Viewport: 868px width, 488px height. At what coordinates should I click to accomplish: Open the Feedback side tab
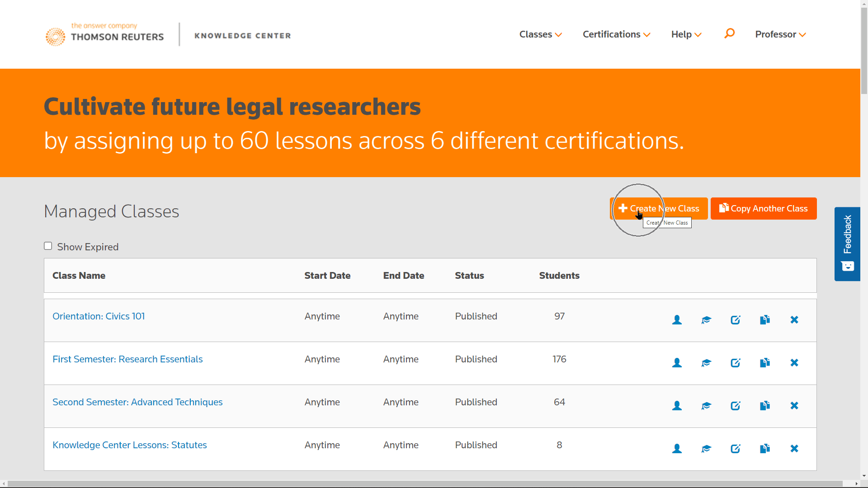click(x=847, y=244)
